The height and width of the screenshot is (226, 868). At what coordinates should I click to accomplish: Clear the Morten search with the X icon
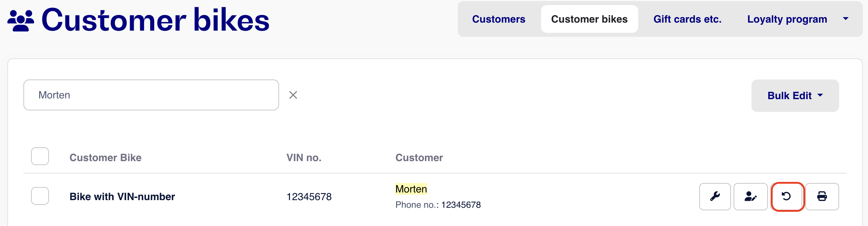pyautogui.click(x=293, y=95)
